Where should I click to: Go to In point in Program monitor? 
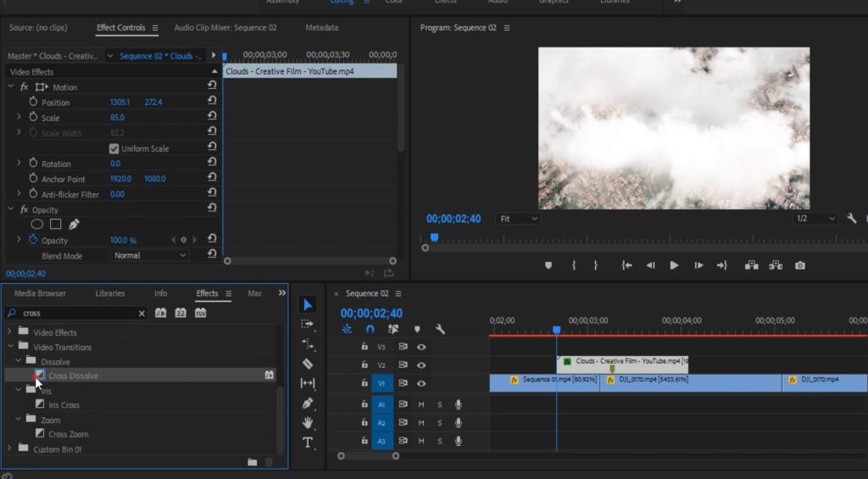click(626, 265)
